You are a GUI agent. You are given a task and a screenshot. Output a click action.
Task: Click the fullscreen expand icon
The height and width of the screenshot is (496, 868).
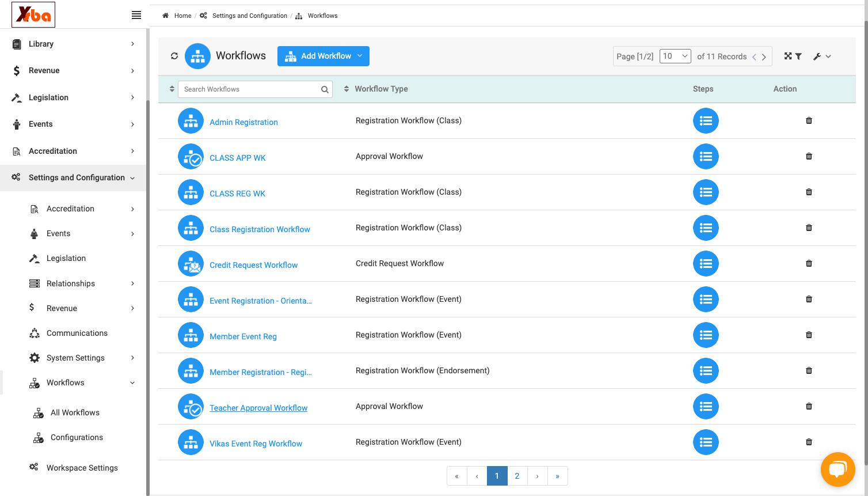pyautogui.click(x=788, y=56)
